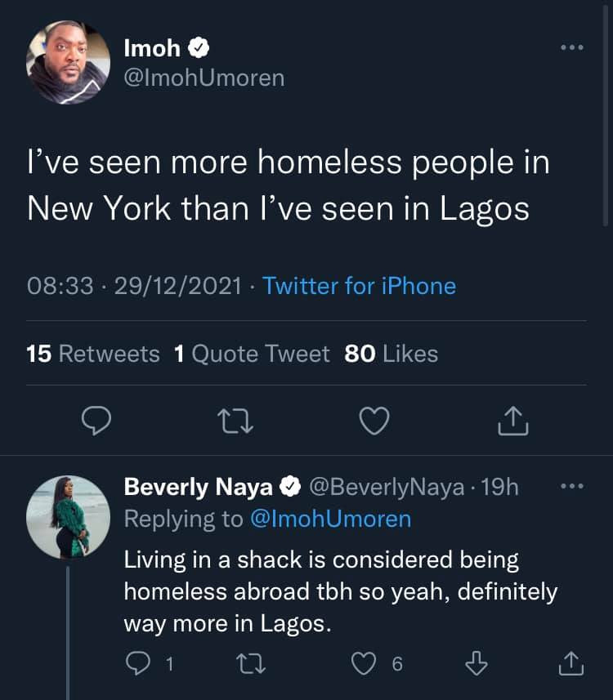Viewport: 613px width, 700px height.
Task: Open Beverly Naya's profile name
Action: click(199, 487)
